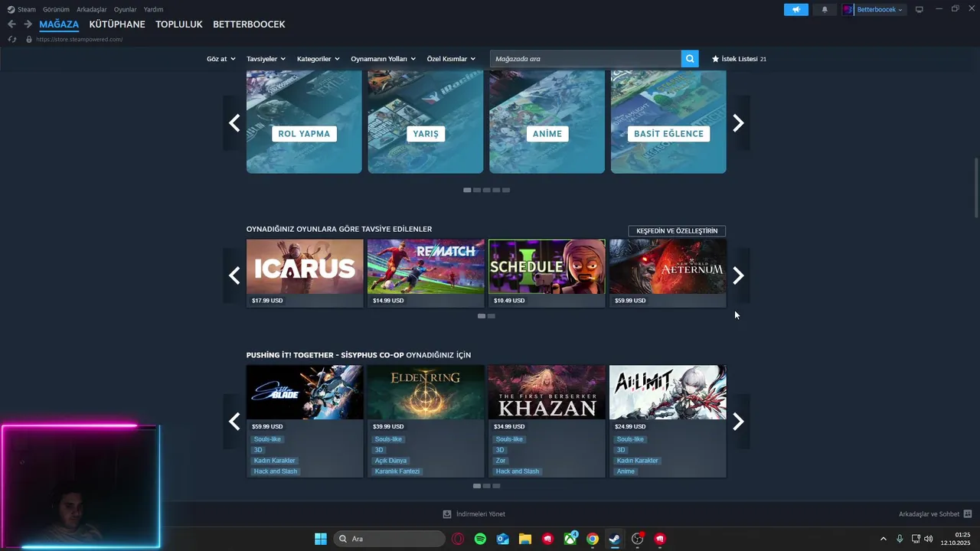The width and height of the screenshot is (980, 551).
Task: Open the Oyunlar menu
Action: pyautogui.click(x=126, y=9)
